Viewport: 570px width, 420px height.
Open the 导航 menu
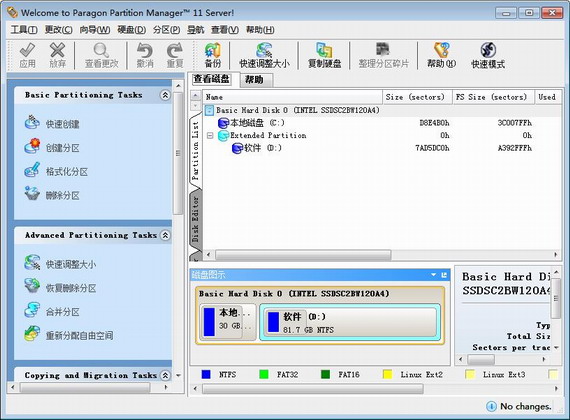[x=195, y=30]
